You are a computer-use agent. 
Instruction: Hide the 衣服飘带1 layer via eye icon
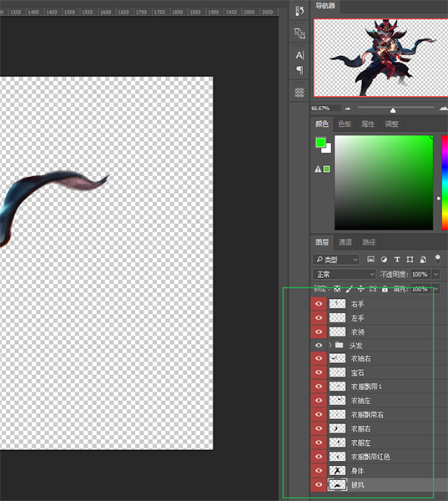319,387
